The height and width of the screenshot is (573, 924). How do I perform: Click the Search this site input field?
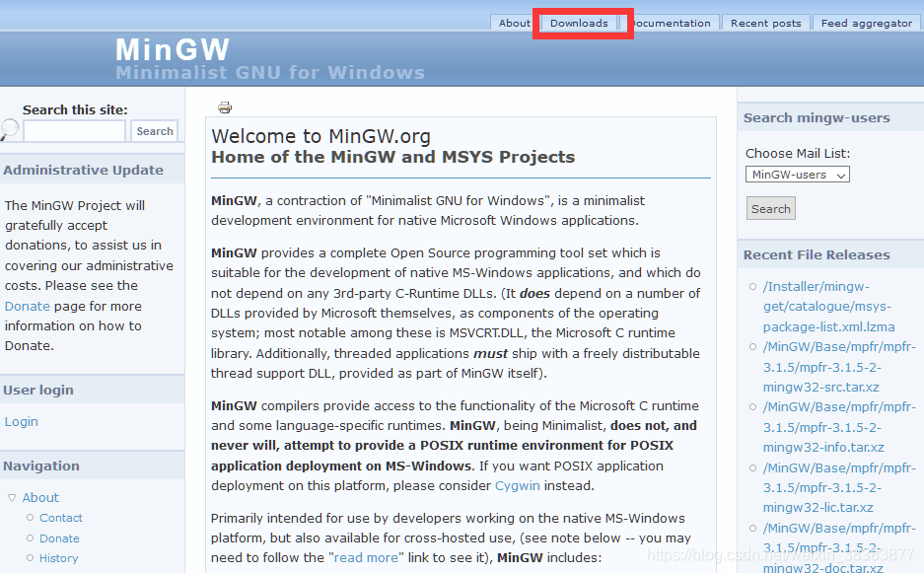[74, 131]
